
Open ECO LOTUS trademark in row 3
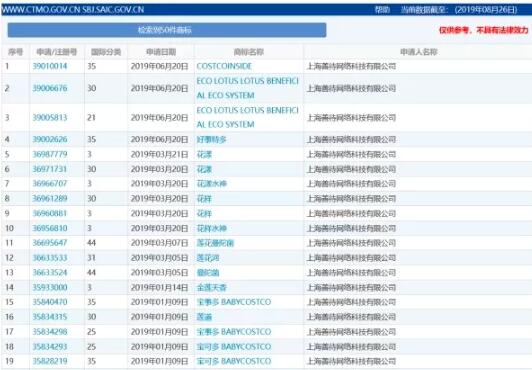tap(248, 117)
